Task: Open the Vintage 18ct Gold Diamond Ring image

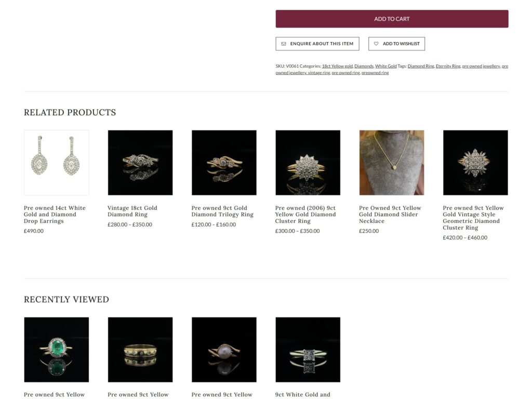Action: [140, 163]
